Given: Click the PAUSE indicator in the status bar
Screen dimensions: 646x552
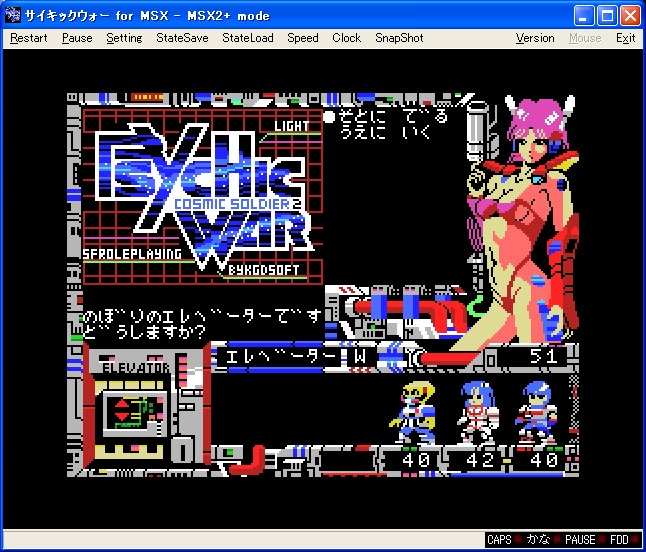Looking at the screenshot, I should [x=579, y=540].
